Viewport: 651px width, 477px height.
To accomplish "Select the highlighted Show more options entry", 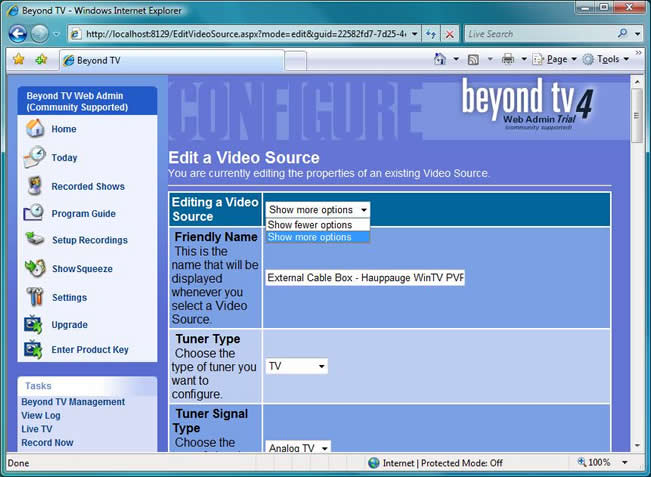I will pos(318,237).
